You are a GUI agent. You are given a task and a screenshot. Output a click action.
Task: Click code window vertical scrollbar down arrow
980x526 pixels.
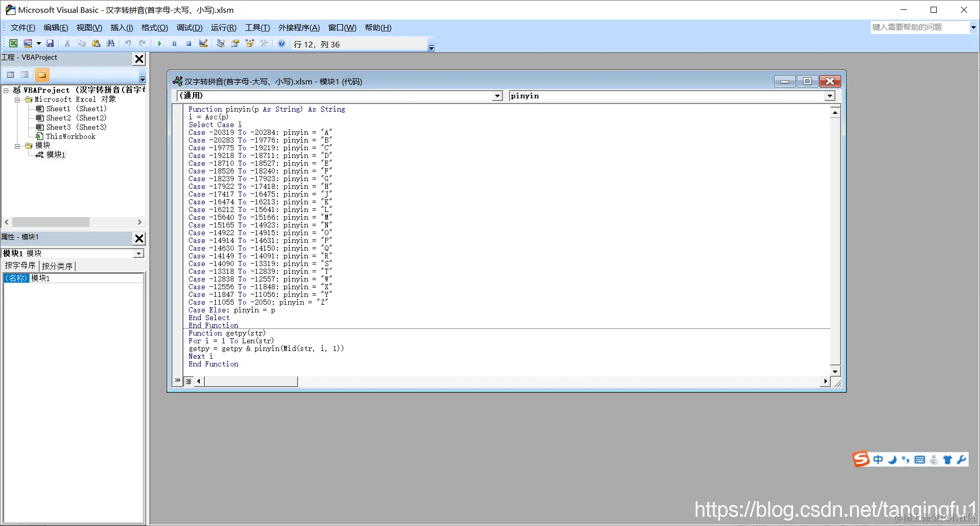tap(835, 371)
